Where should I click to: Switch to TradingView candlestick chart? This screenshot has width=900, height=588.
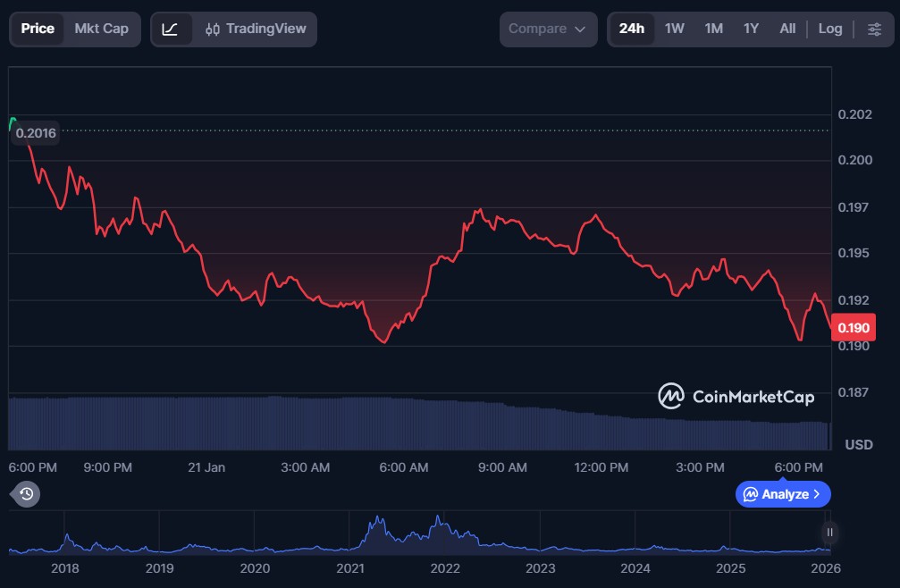255,29
